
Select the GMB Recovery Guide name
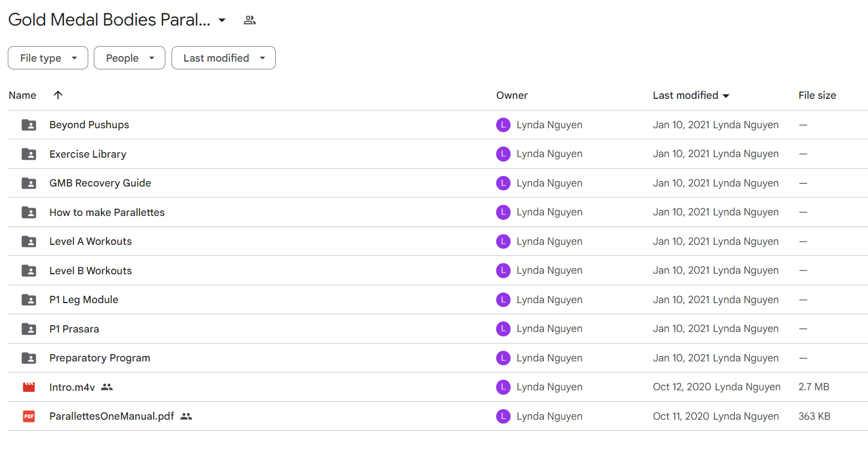coord(100,183)
